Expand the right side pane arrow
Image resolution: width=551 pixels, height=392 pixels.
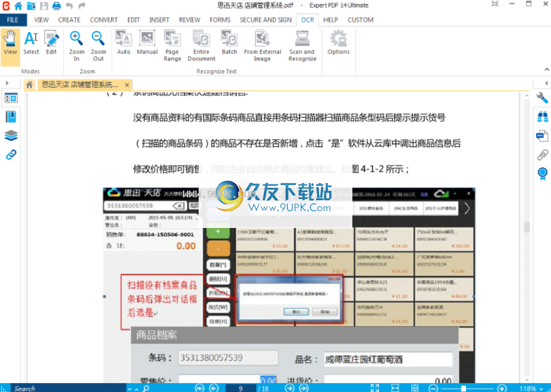click(546, 83)
